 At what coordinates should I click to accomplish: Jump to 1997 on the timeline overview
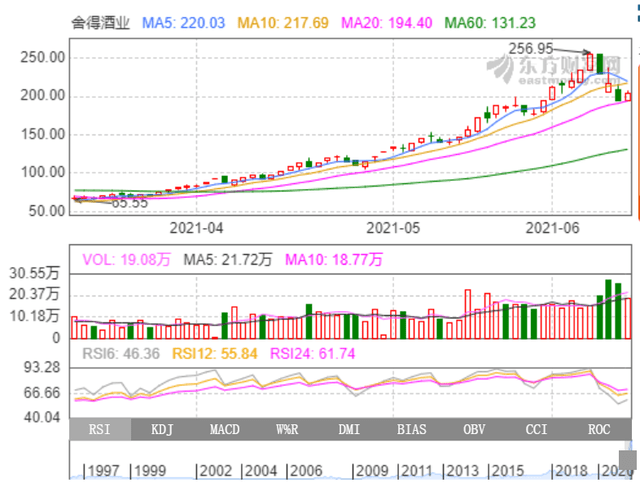click(x=101, y=471)
